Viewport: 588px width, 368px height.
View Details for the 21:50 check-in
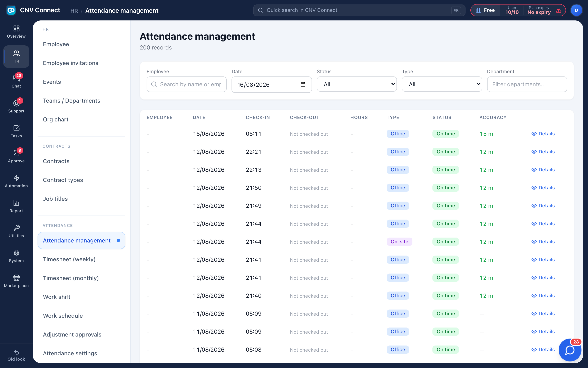(x=543, y=188)
